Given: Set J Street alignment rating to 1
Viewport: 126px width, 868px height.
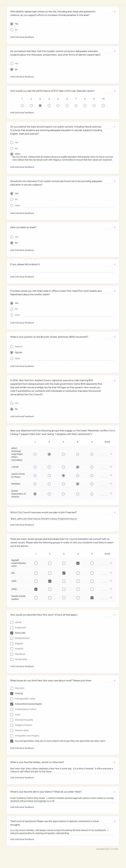Looking at the screenshot, I should click(x=35, y=467).
